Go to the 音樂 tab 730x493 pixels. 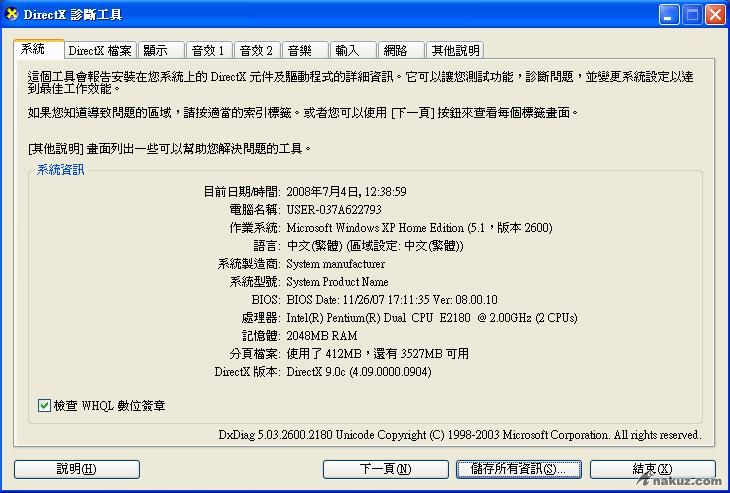click(x=305, y=50)
